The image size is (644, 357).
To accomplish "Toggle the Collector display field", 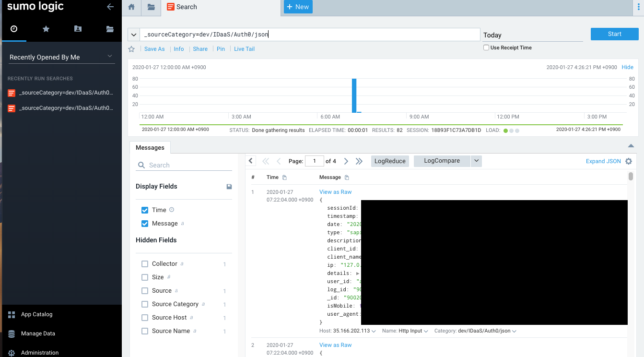I will click(144, 263).
